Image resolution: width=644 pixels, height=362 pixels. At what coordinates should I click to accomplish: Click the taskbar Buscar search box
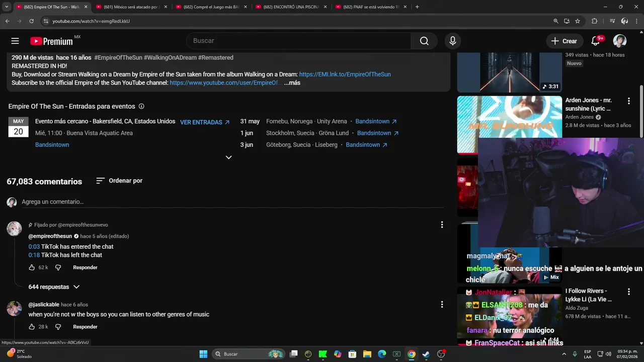249,354
